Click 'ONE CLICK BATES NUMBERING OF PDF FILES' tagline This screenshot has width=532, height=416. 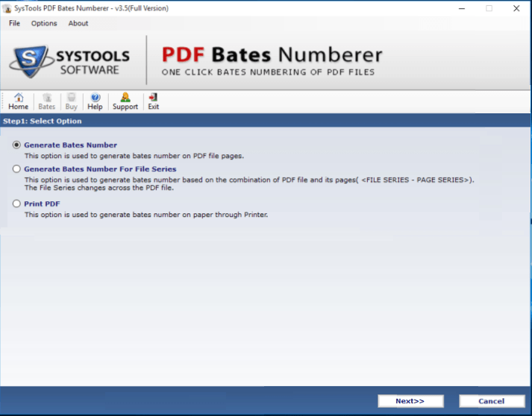(x=269, y=72)
